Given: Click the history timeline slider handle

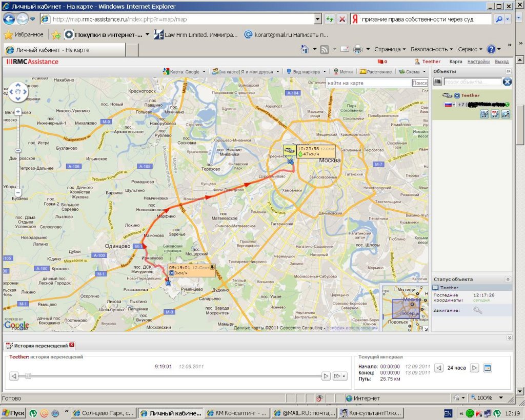Looking at the screenshot, I should click(29, 376).
